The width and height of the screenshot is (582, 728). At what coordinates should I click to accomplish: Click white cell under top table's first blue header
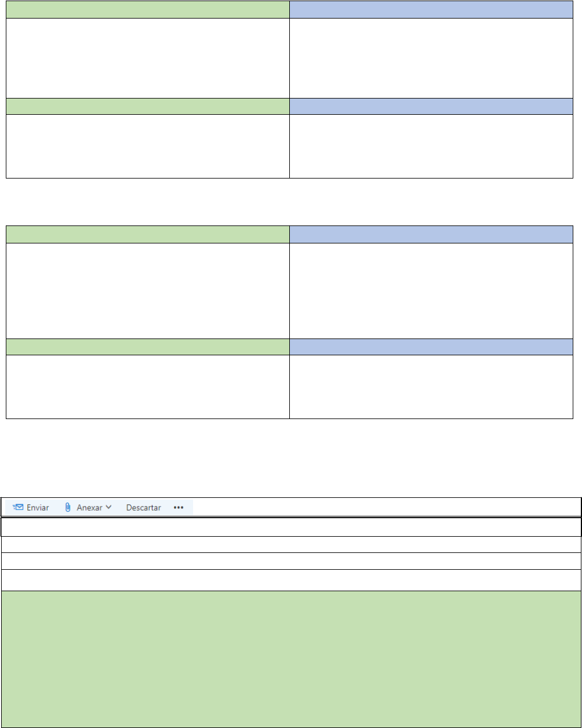click(x=431, y=57)
